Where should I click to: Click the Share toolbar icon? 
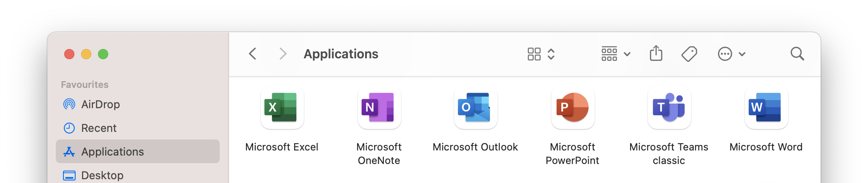tap(656, 54)
